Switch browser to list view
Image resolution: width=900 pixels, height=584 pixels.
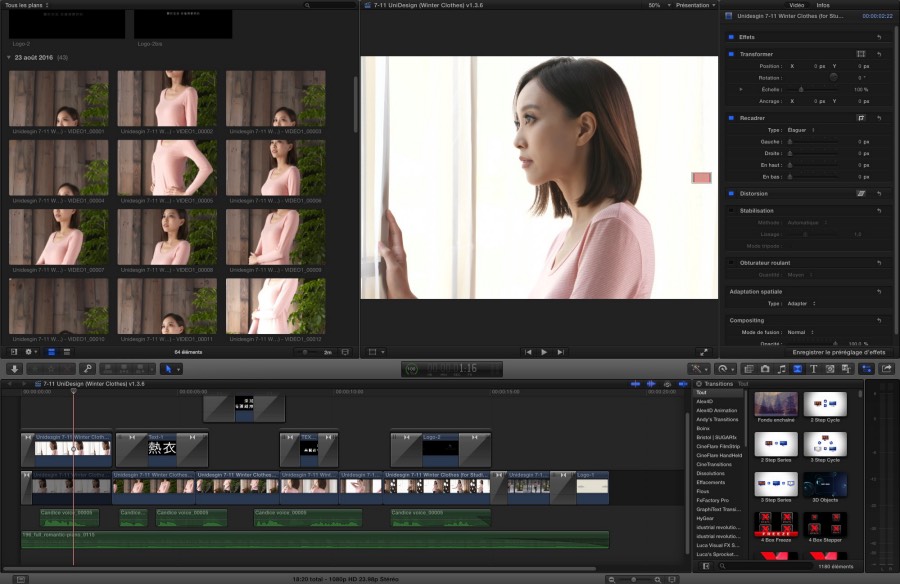pos(67,352)
